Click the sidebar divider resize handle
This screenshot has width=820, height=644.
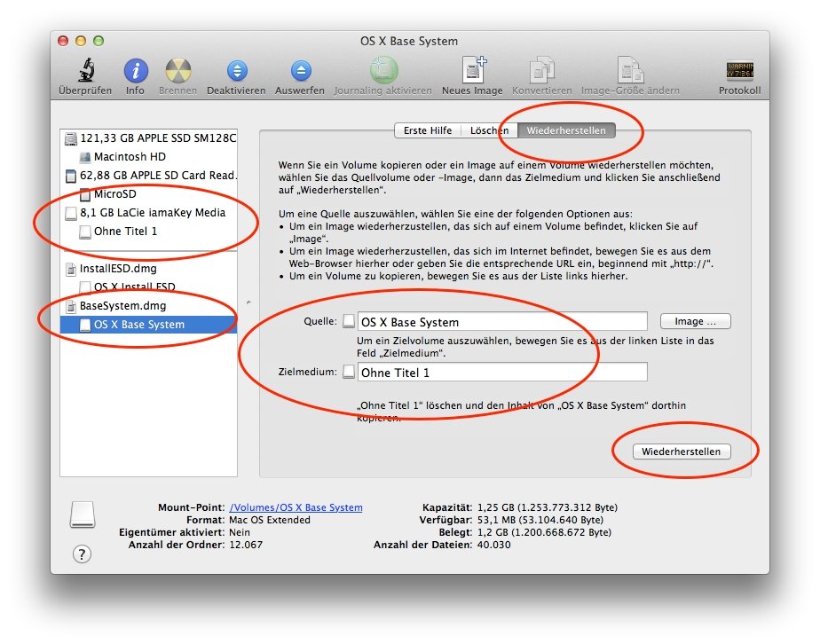coord(248,302)
